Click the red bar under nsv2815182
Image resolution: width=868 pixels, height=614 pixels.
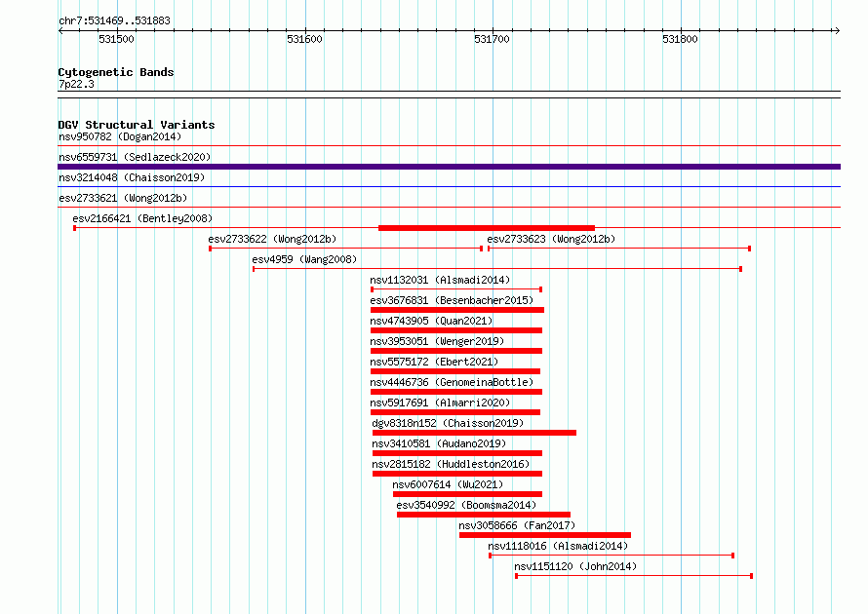coord(457,474)
